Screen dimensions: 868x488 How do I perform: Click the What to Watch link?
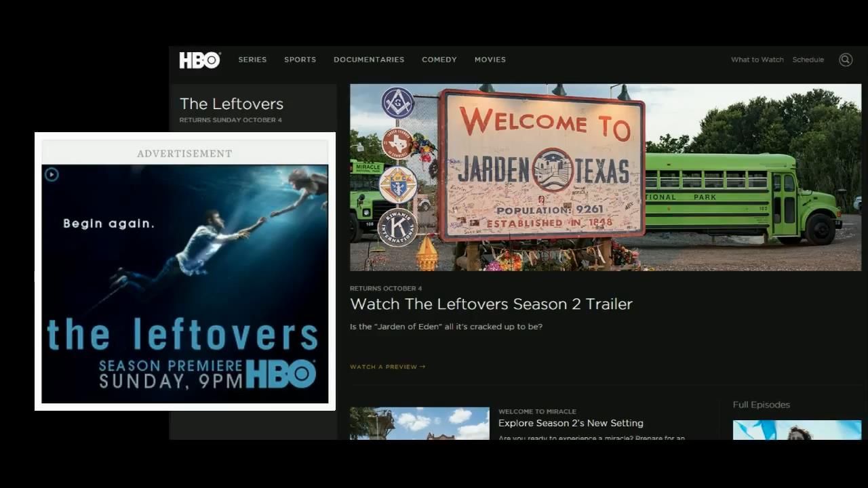click(x=757, y=60)
